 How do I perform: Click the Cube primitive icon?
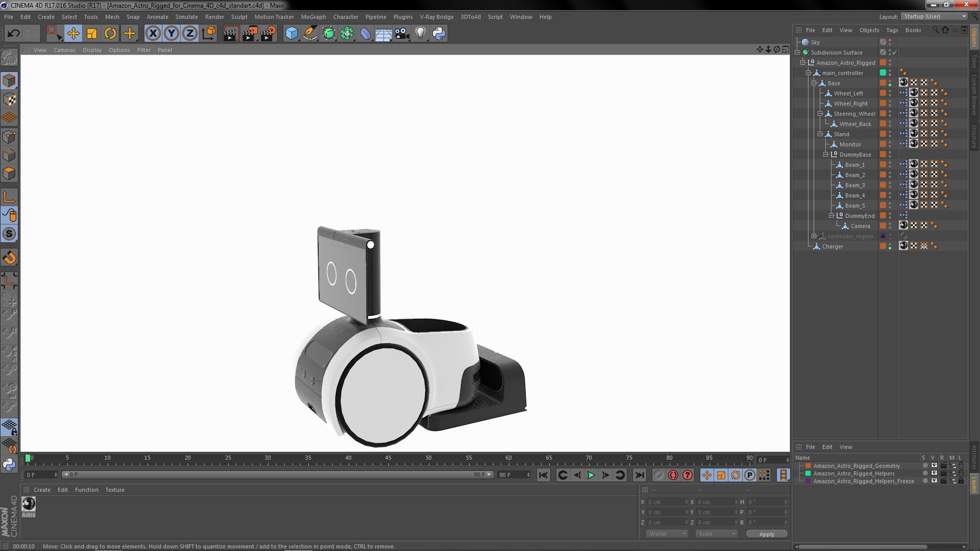(x=291, y=34)
